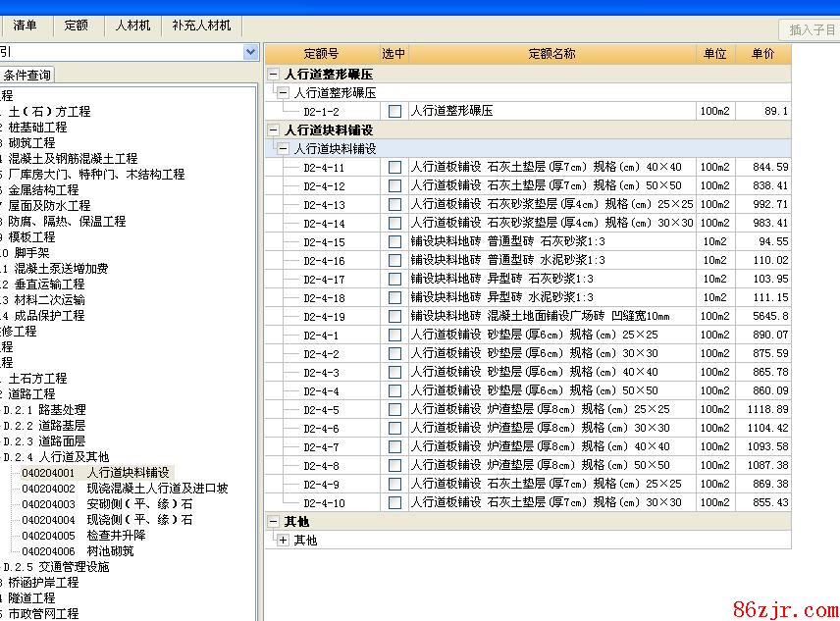Viewport: 840px width, 621px height.
Task: Toggle checkbox beside D2-4-10
Action: click(x=394, y=503)
